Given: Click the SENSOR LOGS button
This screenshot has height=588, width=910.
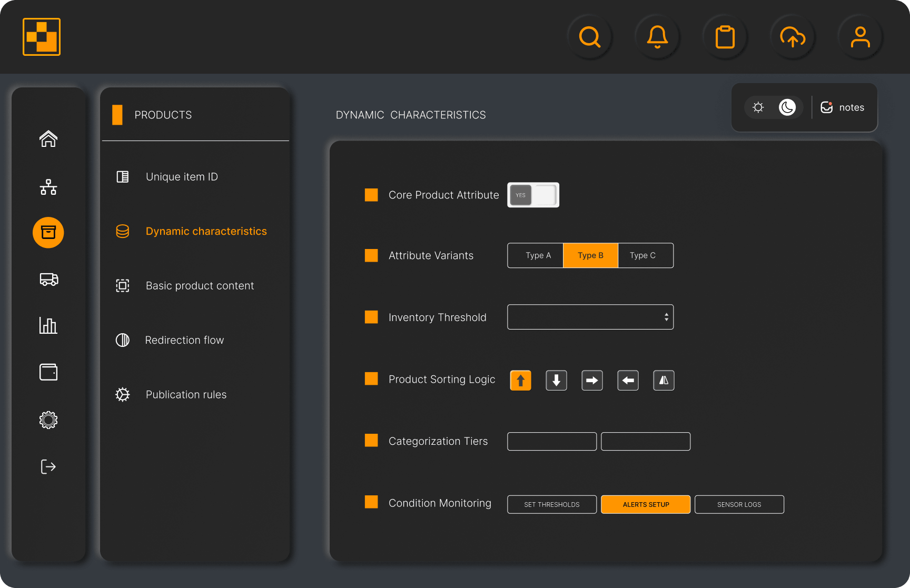Looking at the screenshot, I should [739, 504].
